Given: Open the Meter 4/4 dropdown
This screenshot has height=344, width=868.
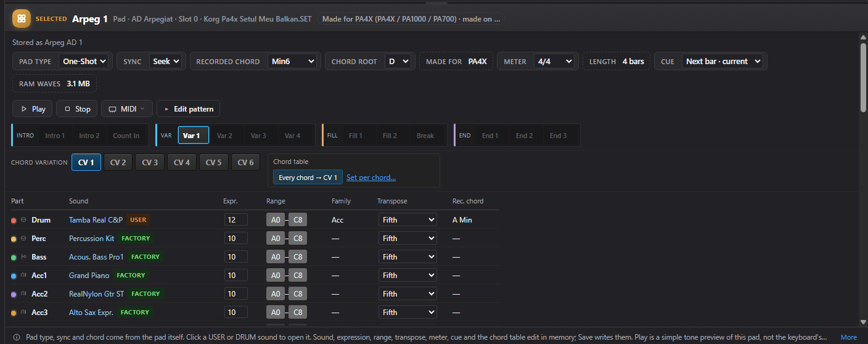Looking at the screenshot, I should [x=555, y=62].
